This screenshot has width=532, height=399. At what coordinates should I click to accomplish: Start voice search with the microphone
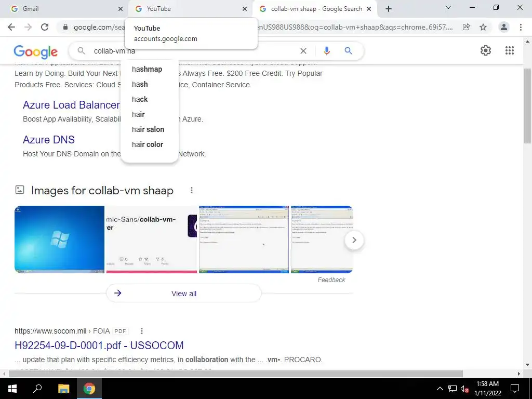pos(326,51)
